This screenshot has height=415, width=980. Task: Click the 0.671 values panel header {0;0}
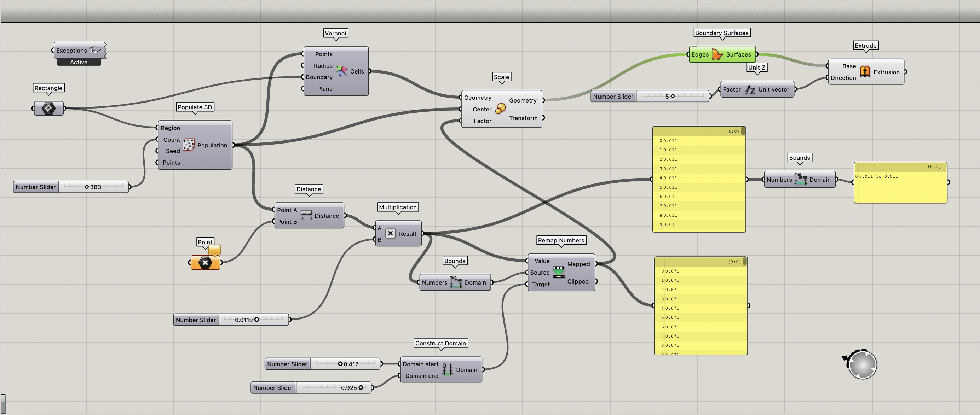click(x=734, y=262)
